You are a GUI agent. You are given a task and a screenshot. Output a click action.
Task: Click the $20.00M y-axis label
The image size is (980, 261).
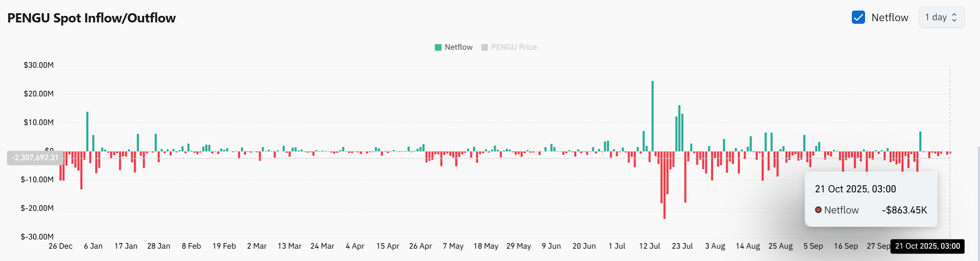click(39, 94)
